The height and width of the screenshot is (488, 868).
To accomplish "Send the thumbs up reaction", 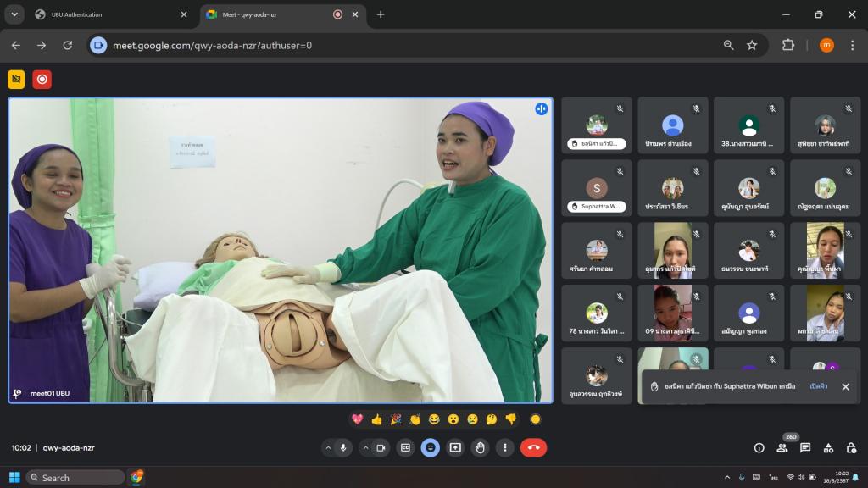I will point(376,419).
